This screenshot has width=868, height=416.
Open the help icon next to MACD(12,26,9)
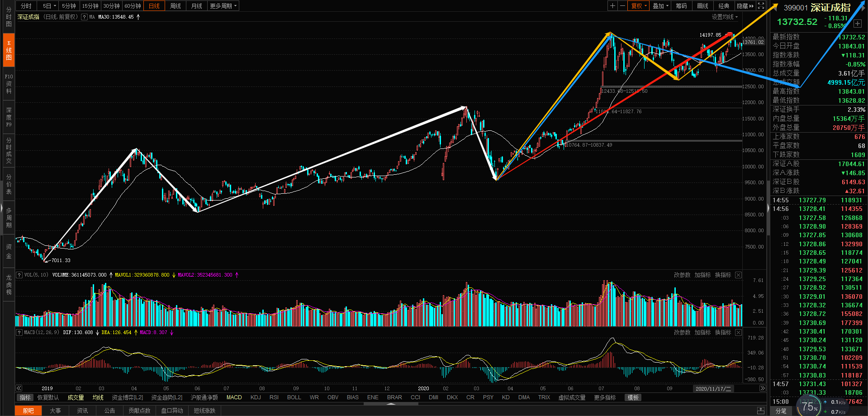[x=19, y=332]
